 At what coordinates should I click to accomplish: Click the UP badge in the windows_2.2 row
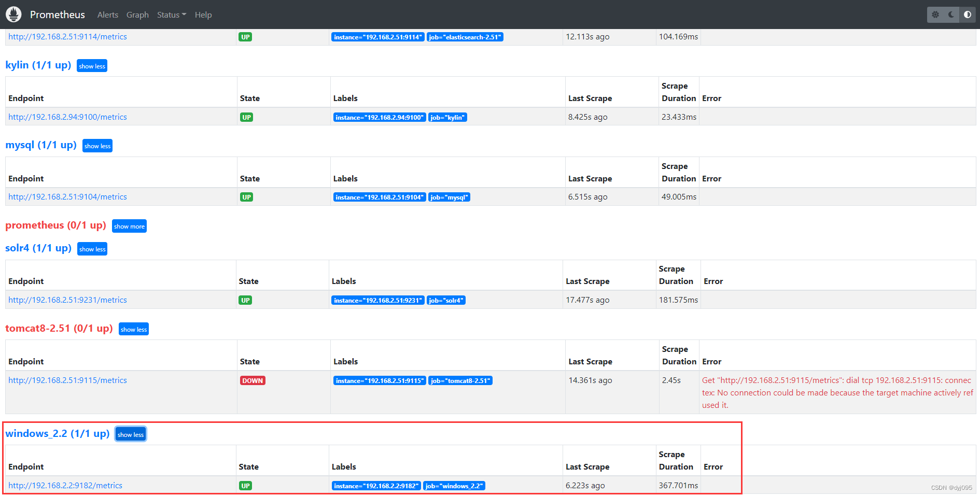pyautogui.click(x=245, y=486)
